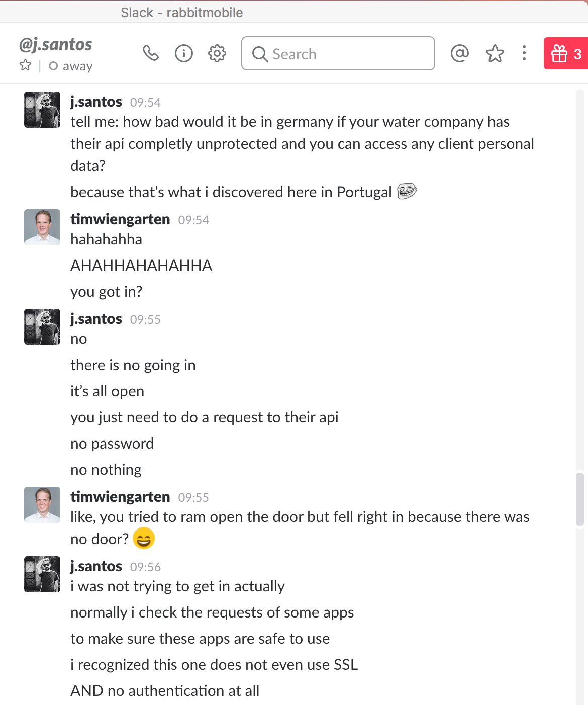The image size is (588, 705).
Task: View timwiengarten's profile picture at 09:54
Action: (42, 227)
